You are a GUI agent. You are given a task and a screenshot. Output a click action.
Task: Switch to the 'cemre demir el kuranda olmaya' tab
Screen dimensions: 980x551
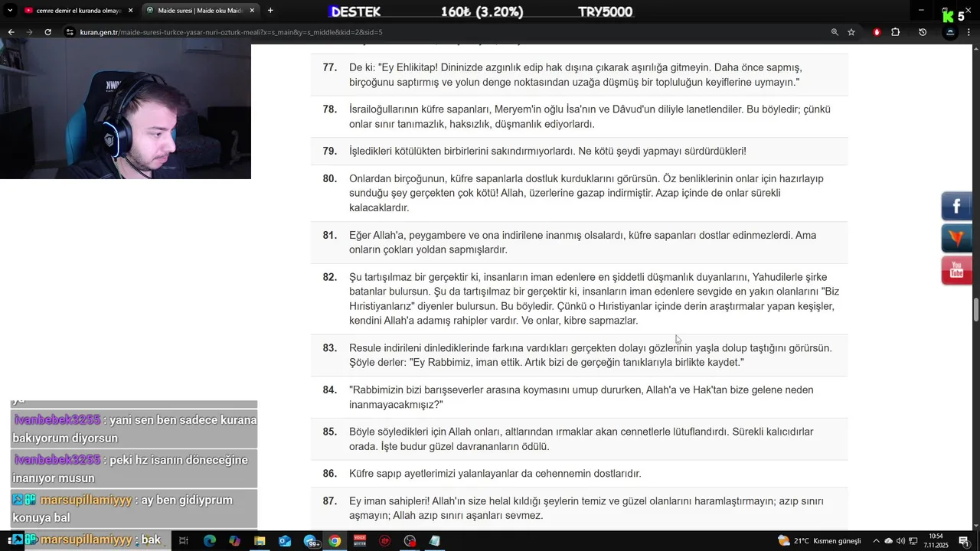pos(78,11)
